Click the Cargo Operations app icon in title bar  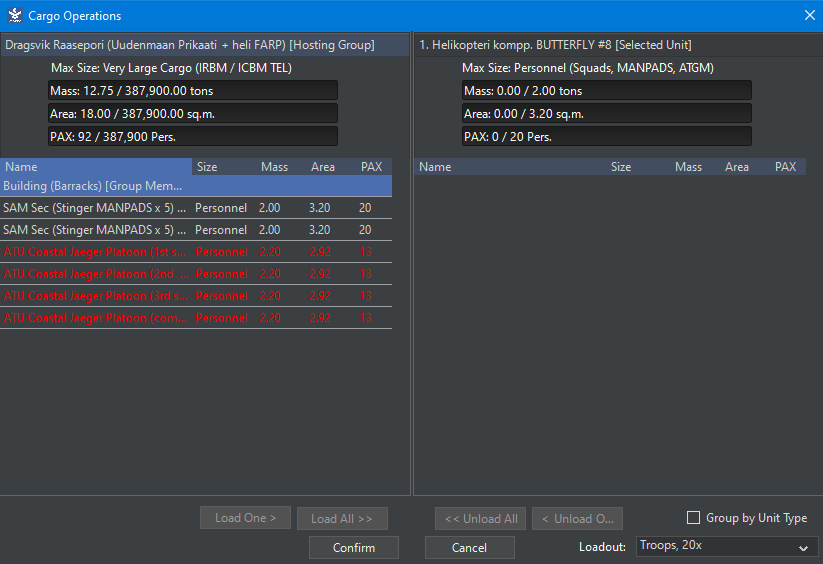point(15,15)
